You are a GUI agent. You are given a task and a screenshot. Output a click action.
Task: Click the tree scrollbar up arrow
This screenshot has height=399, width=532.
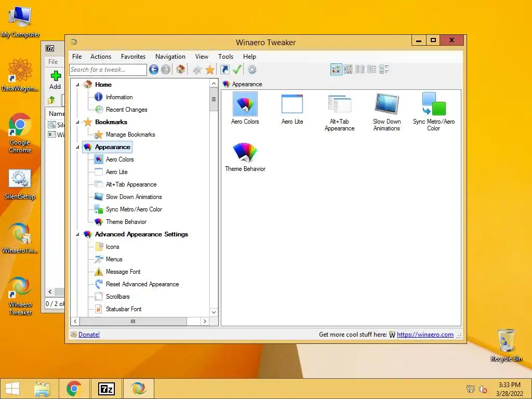tap(214, 84)
